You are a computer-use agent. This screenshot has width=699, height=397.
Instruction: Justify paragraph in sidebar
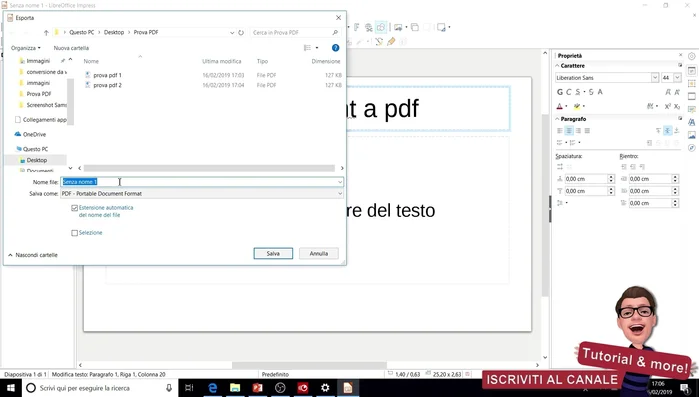click(587, 131)
